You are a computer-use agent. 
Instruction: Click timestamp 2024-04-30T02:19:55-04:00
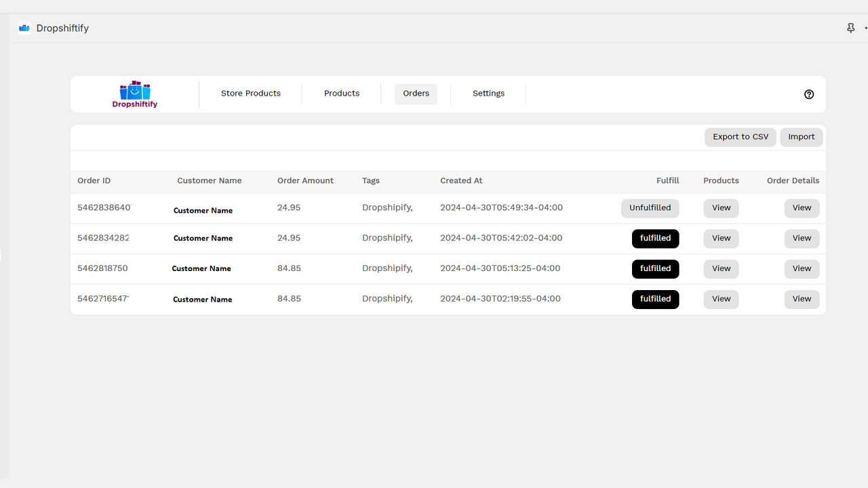[x=500, y=299]
